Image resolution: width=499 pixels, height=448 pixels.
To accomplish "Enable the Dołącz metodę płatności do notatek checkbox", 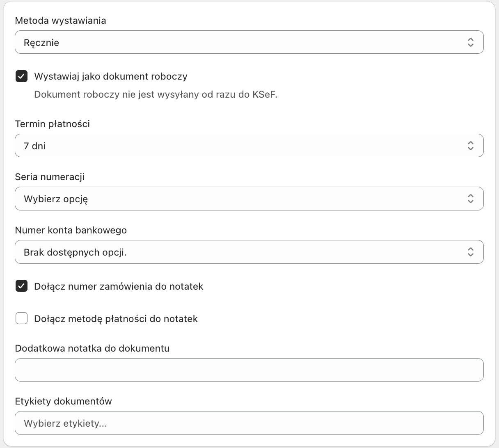I will click(x=22, y=318).
